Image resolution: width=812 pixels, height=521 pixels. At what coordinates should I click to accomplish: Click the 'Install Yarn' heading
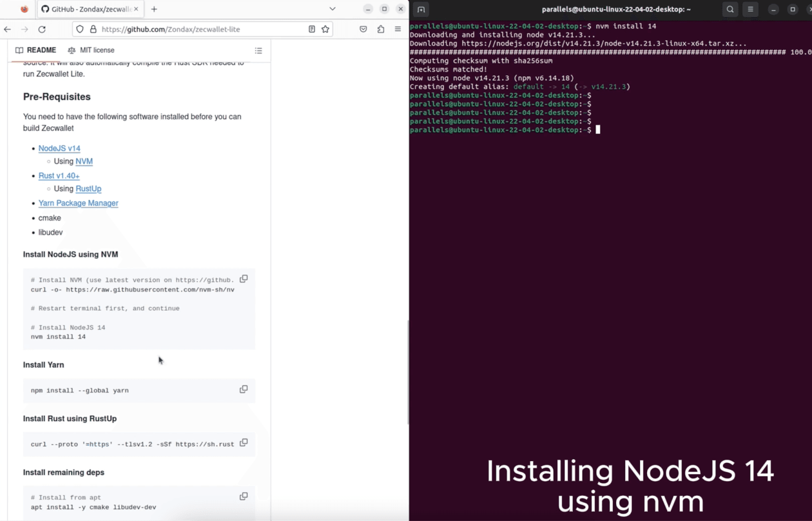[x=44, y=365]
